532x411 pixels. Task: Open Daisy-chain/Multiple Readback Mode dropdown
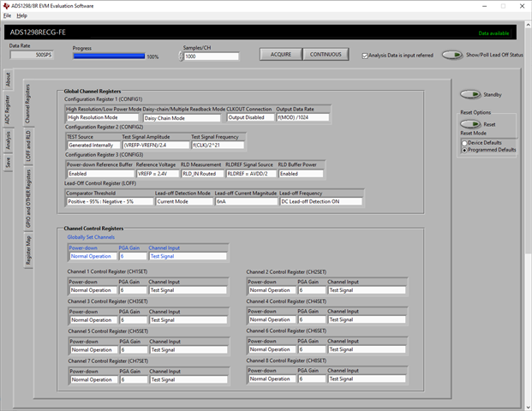click(x=182, y=118)
